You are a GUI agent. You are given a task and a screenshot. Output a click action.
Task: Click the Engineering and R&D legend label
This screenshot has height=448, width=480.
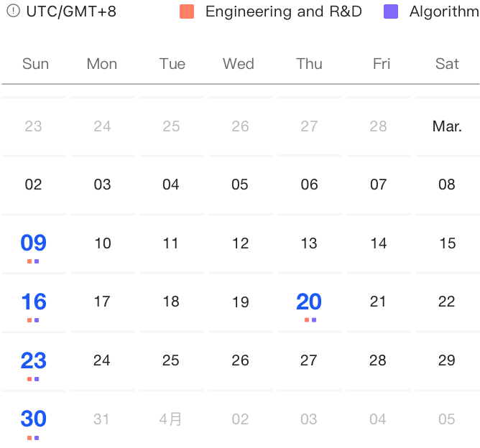coord(283,11)
